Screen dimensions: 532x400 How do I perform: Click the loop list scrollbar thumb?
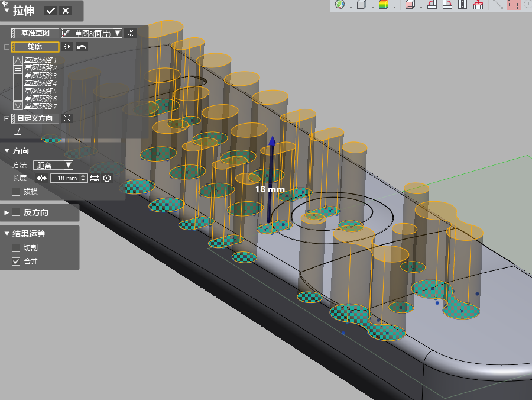[18, 70]
